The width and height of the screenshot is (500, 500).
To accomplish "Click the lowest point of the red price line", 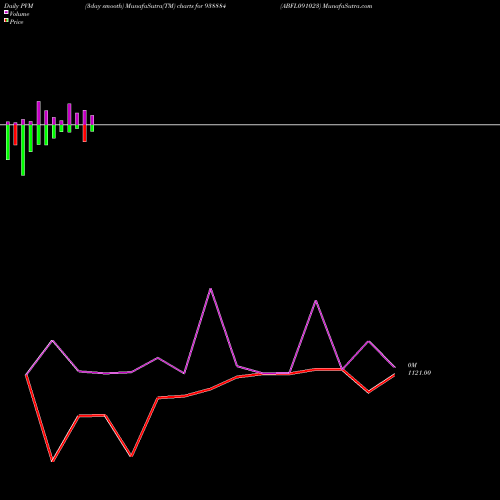I will pos(52,461).
